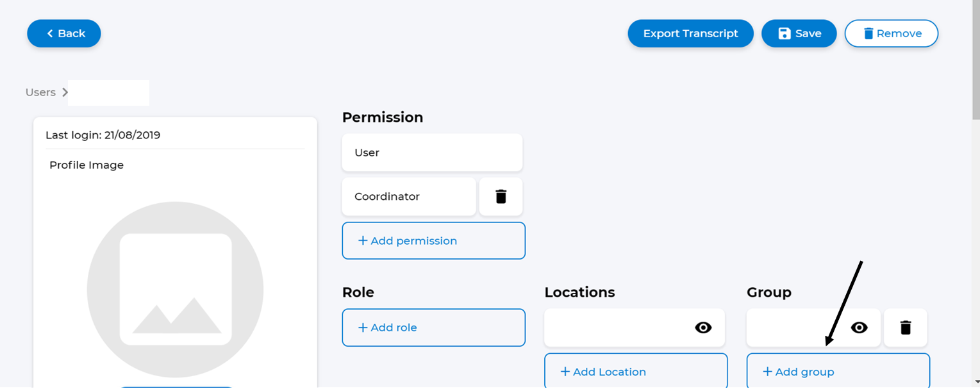Click the scrollbar down arrow
The image size is (980, 389).
click(976, 383)
